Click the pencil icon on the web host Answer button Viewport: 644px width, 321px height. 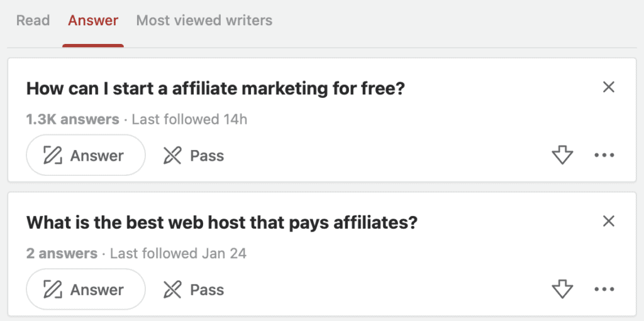pos(53,290)
